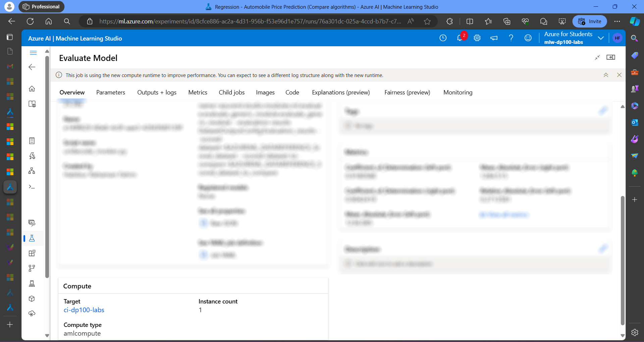Image resolution: width=644 pixels, height=342 pixels.
Task: Open the recent activity clock icon
Action: [443, 38]
